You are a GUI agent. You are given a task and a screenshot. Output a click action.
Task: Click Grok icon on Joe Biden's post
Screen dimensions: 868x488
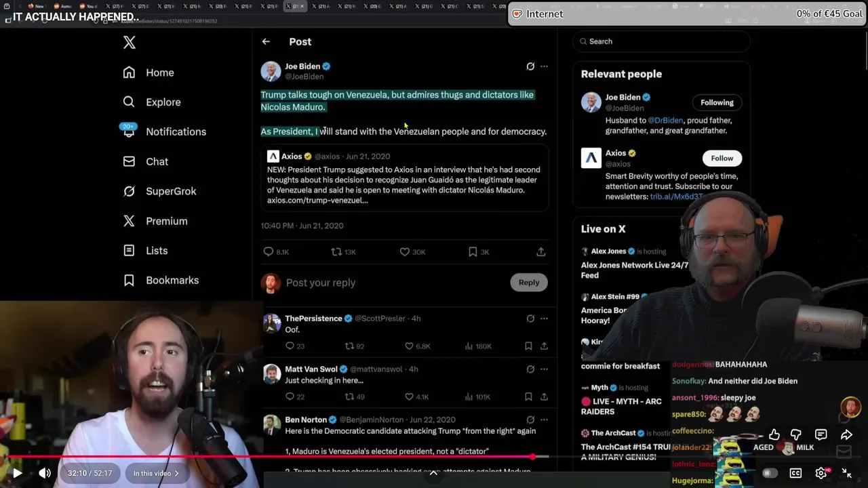coord(530,66)
